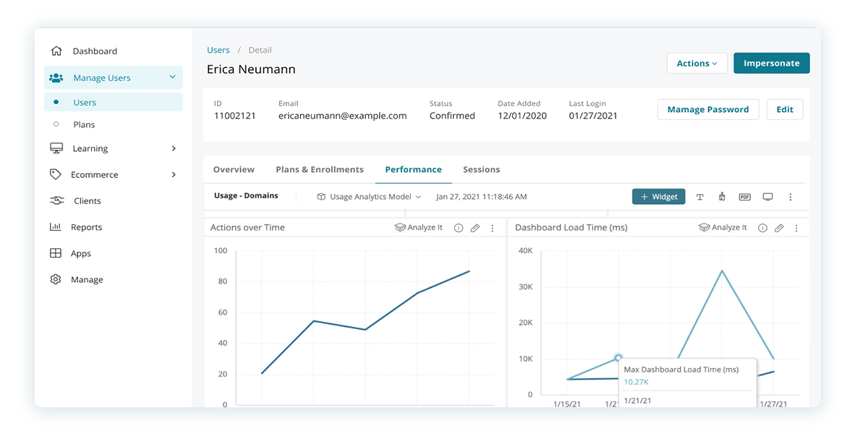
Task: Click the email ericaneumann@example.com
Action: click(x=343, y=116)
